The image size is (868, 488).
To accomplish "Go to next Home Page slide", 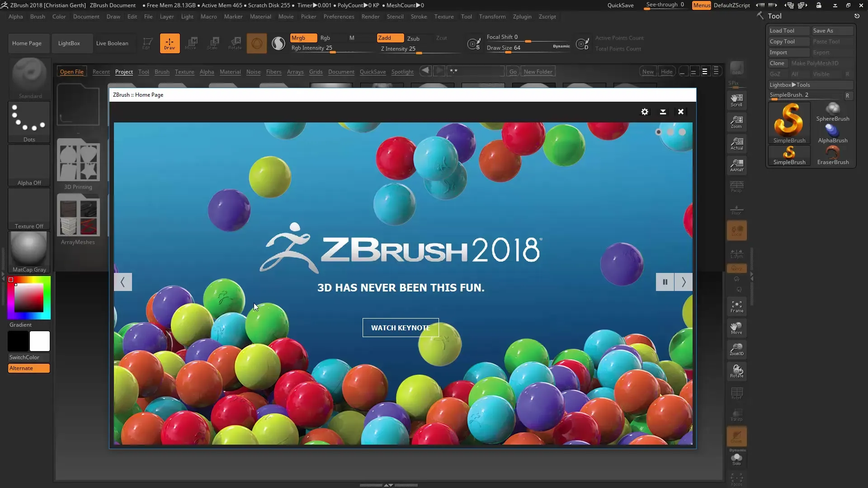I will click(684, 282).
